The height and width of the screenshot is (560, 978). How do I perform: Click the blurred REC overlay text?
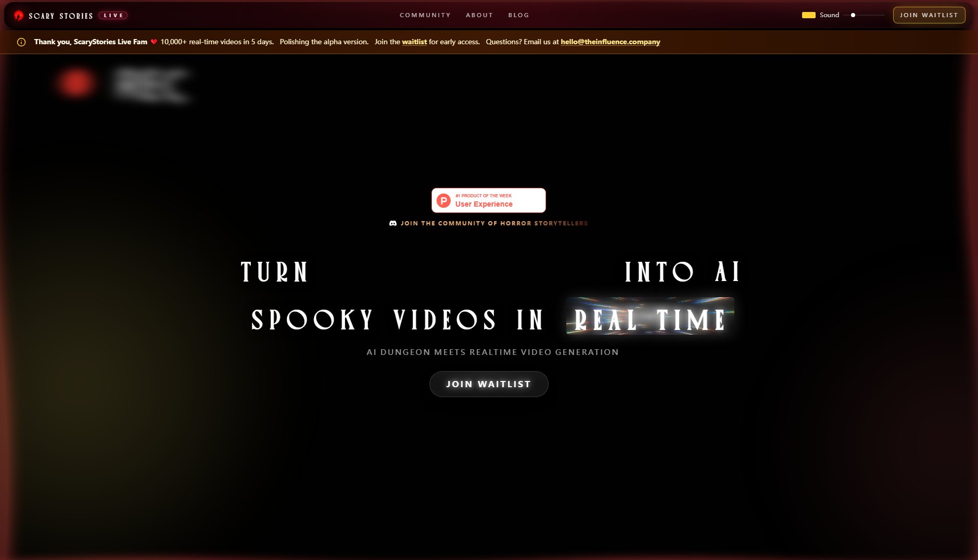pos(151,86)
